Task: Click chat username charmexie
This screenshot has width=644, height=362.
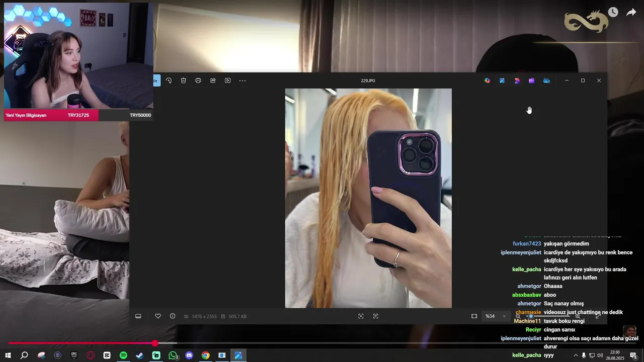Action: [x=528, y=312]
